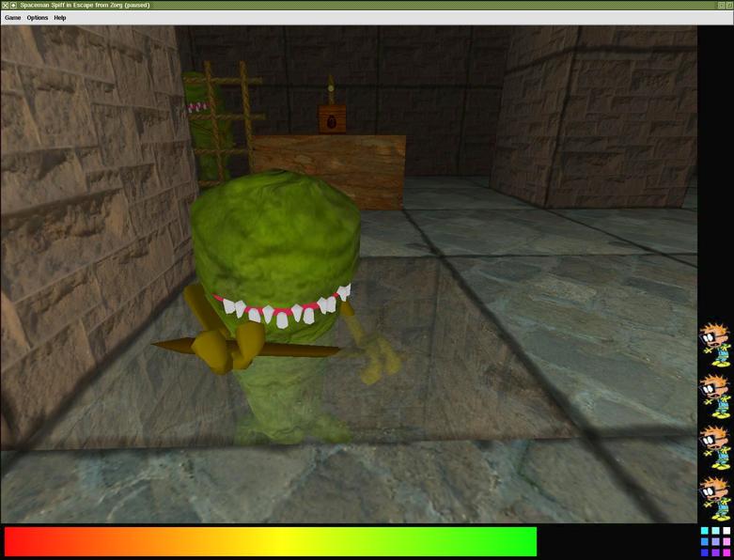The width and height of the screenshot is (734, 560).
Task: Select the lavender inventory square
Action: tap(715, 542)
